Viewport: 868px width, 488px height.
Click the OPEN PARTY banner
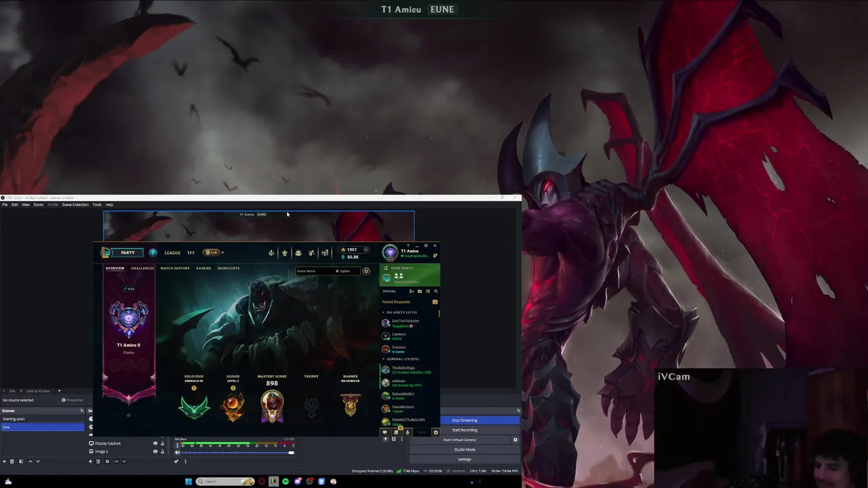pyautogui.click(x=410, y=274)
